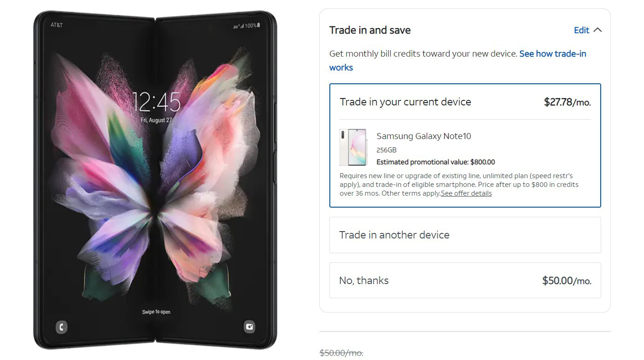Click the camera icon on the Fold screen
Image resolution: width=644 pixels, height=360 pixels.
coord(249,327)
